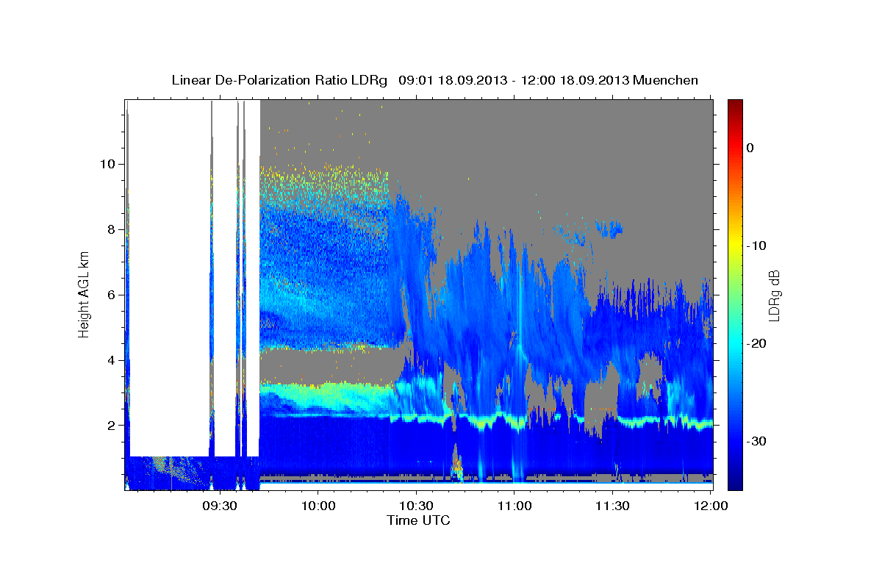Click the 09:30 time tick label

coord(220,505)
